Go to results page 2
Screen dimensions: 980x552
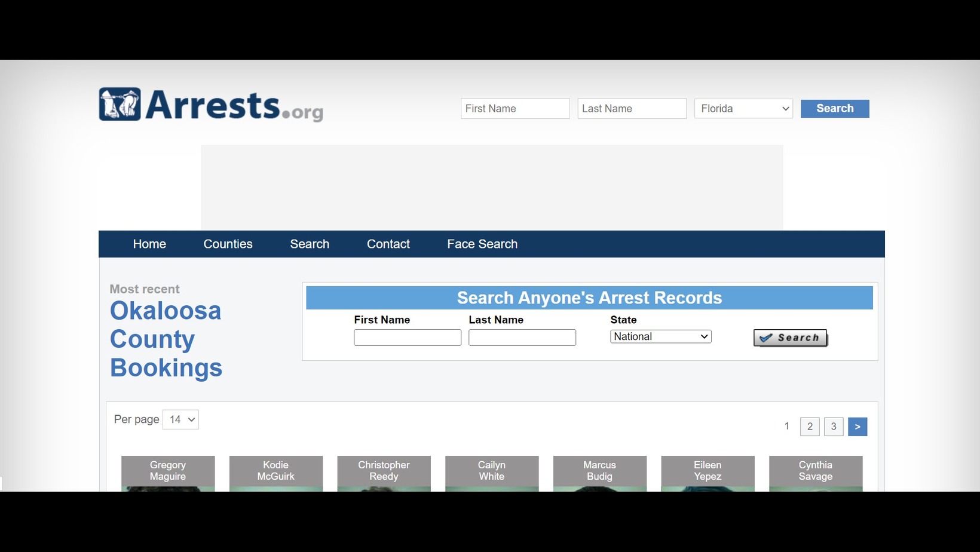[x=810, y=427]
